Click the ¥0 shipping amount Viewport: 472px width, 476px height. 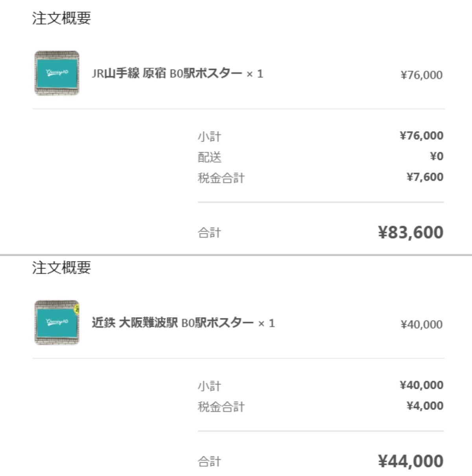point(437,156)
